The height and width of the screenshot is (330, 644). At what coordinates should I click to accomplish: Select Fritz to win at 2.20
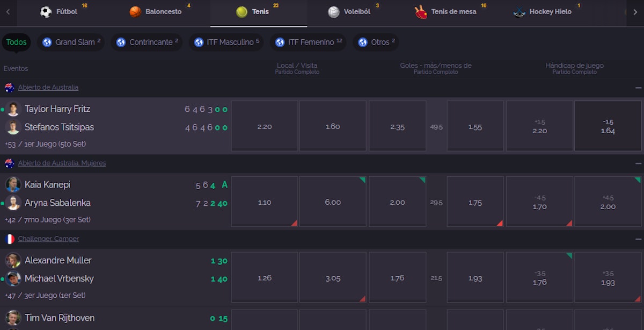tap(265, 126)
